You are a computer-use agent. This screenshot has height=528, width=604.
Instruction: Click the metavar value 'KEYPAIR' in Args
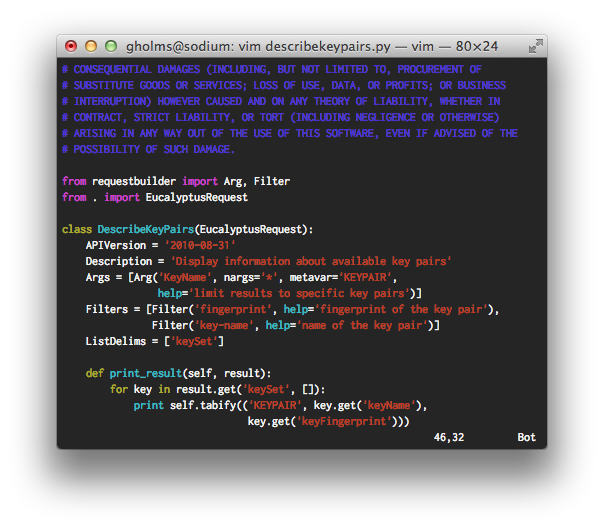pyautogui.click(x=365, y=277)
